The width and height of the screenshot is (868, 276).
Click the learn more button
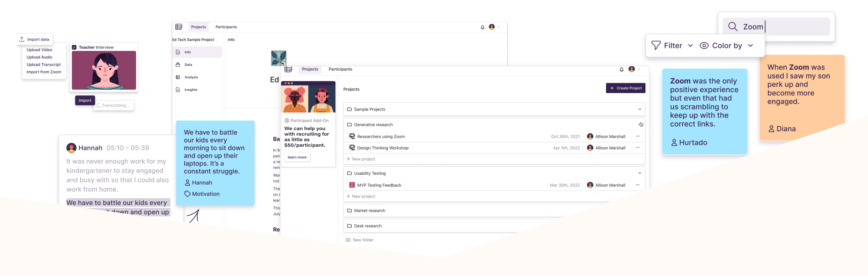[x=297, y=157]
